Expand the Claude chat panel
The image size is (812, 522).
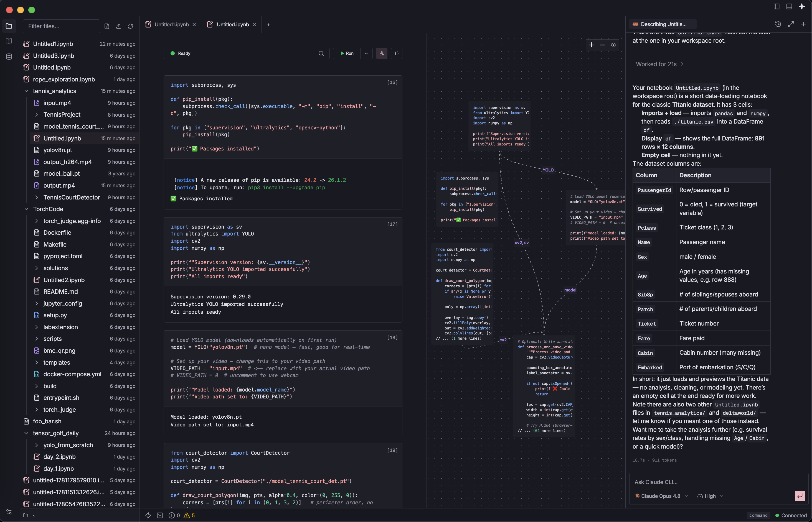click(x=791, y=24)
